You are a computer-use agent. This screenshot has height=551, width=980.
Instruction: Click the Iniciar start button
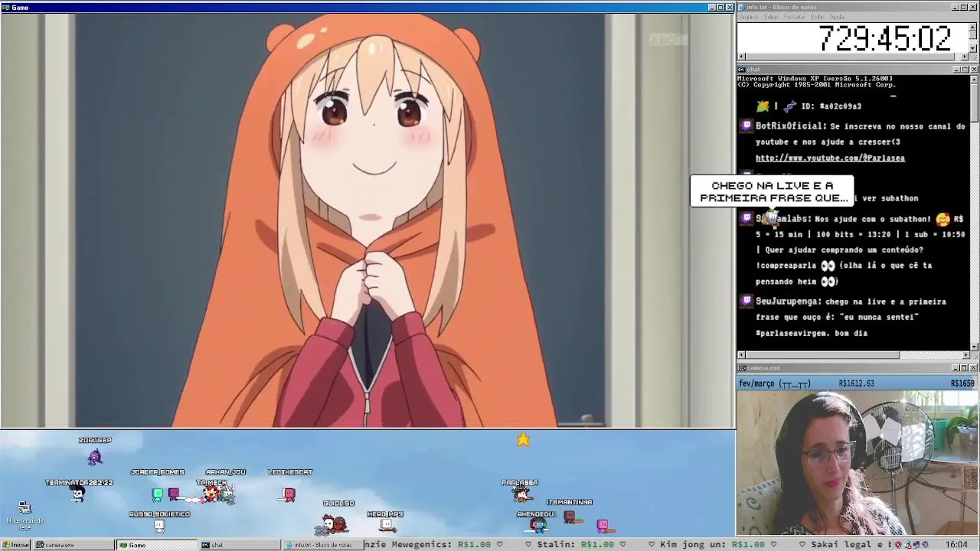[x=16, y=545]
